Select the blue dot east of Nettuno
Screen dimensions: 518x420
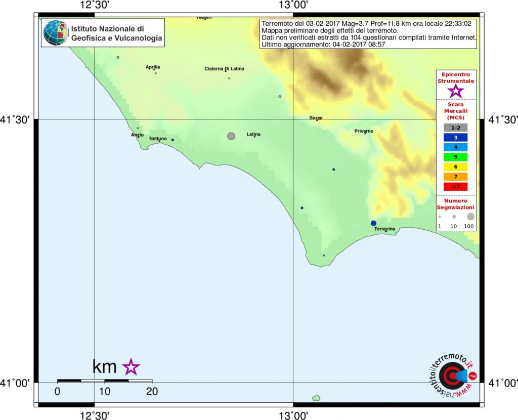[x=172, y=140]
